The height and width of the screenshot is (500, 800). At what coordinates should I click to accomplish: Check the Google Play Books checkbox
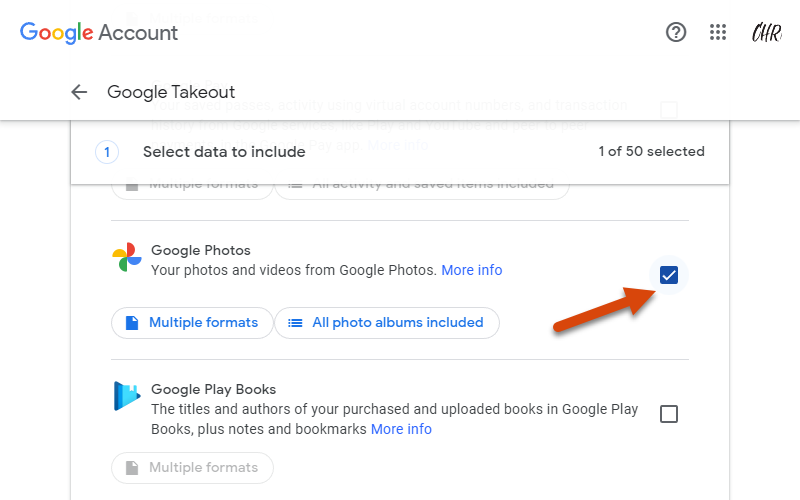coord(668,414)
